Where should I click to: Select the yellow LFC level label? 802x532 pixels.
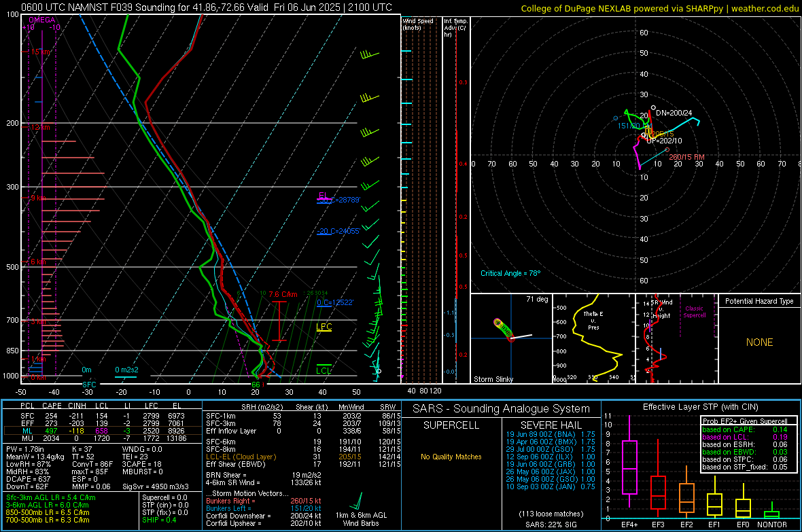point(324,327)
